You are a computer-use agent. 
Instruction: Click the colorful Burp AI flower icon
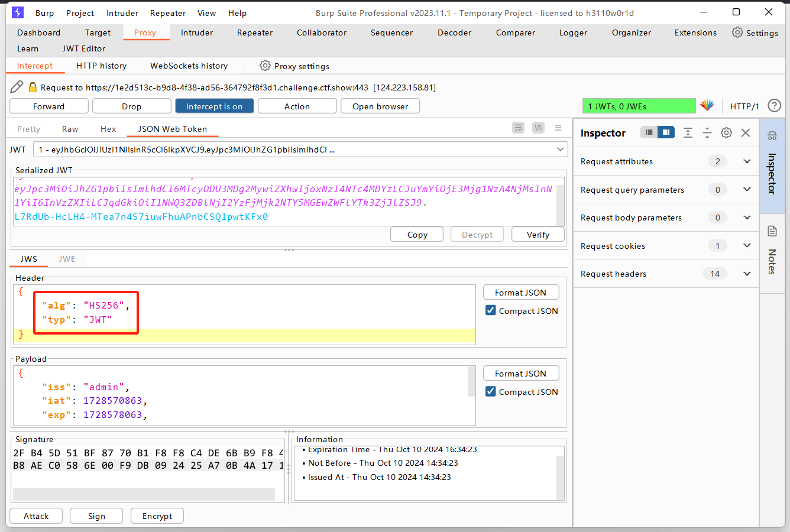pyautogui.click(x=707, y=106)
